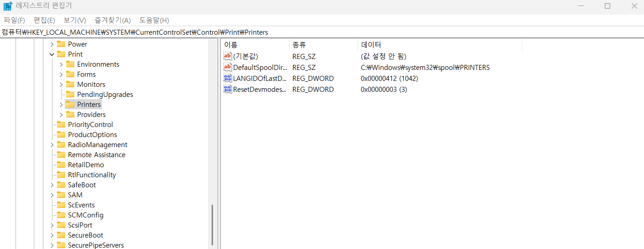Expand the Environments key
644x249 pixels.
61,64
